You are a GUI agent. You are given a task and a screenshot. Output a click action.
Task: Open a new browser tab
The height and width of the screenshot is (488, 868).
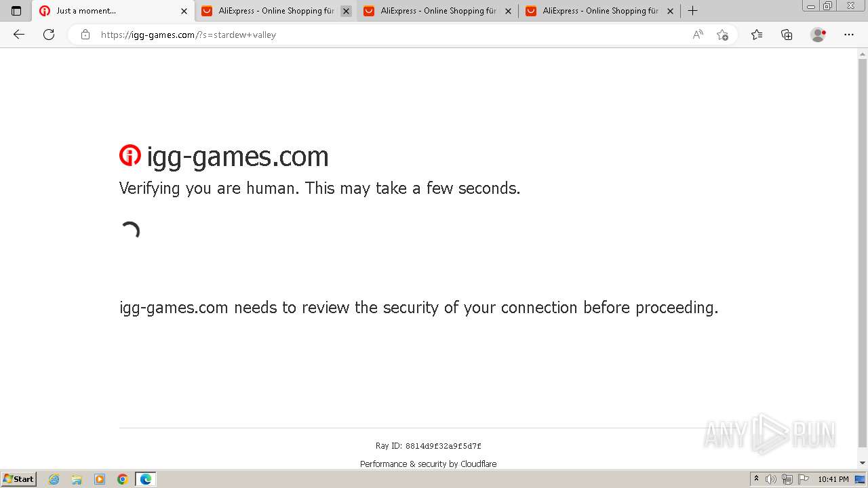692,11
